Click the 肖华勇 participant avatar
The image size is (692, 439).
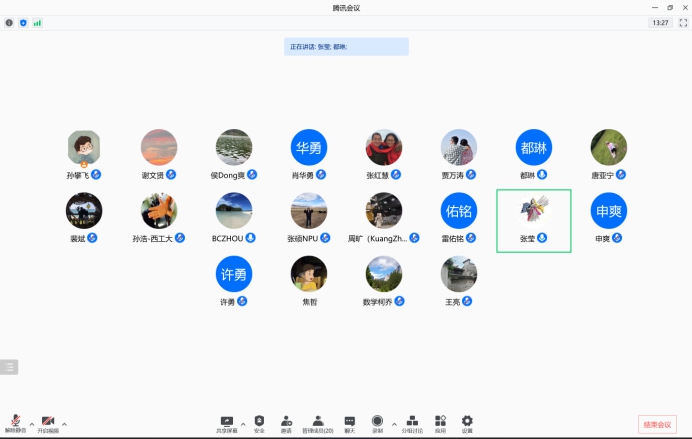pyautogui.click(x=308, y=148)
